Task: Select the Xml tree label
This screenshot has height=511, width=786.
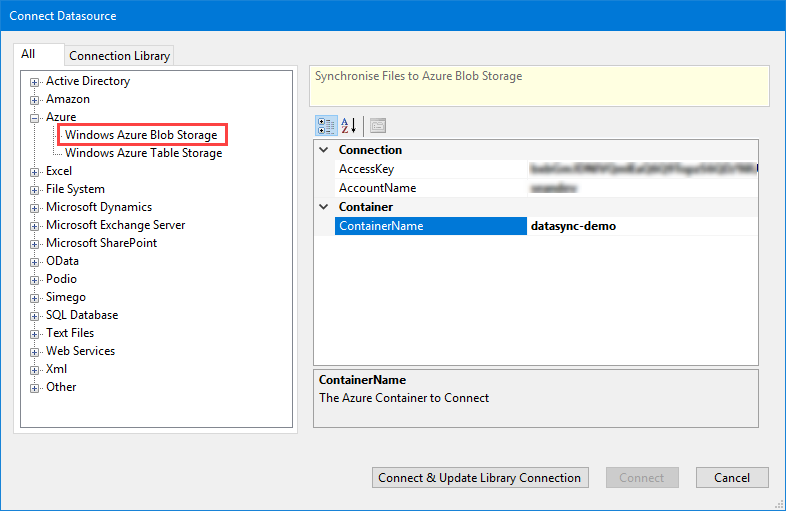Action: pos(56,370)
